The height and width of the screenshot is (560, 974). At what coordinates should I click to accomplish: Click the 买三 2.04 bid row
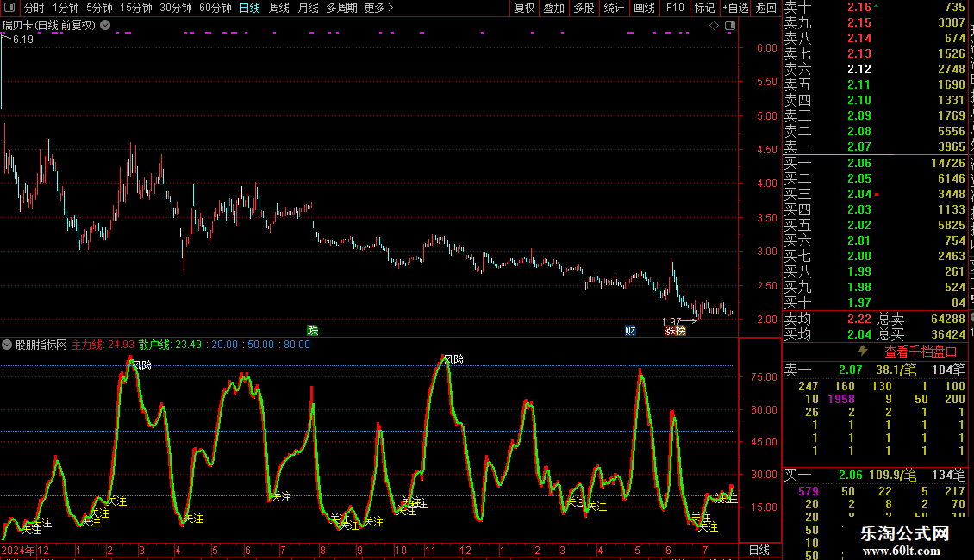click(875, 194)
